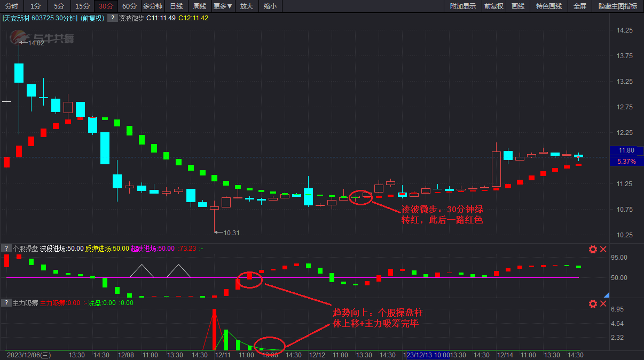Click the 洗盘:0.00 value
The image size is (644, 360).
click(x=101, y=302)
